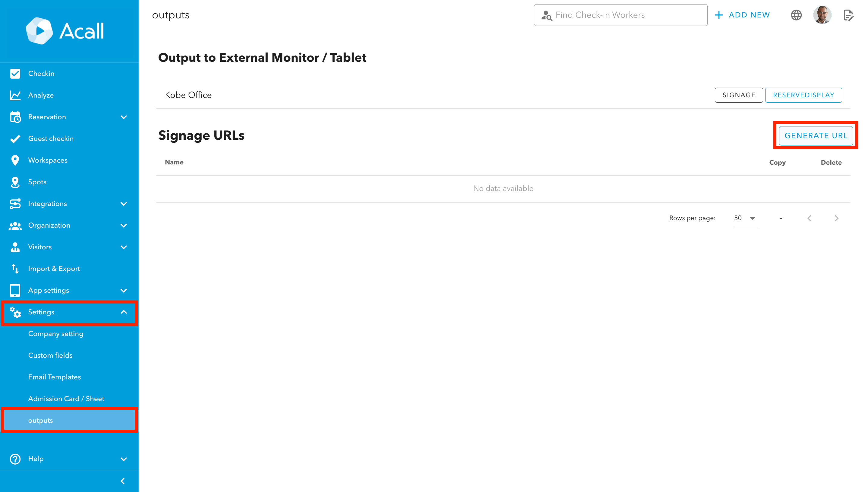Screen dimensions: 868x492
Task: Open the user profile avatar
Action: click(822, 15)
